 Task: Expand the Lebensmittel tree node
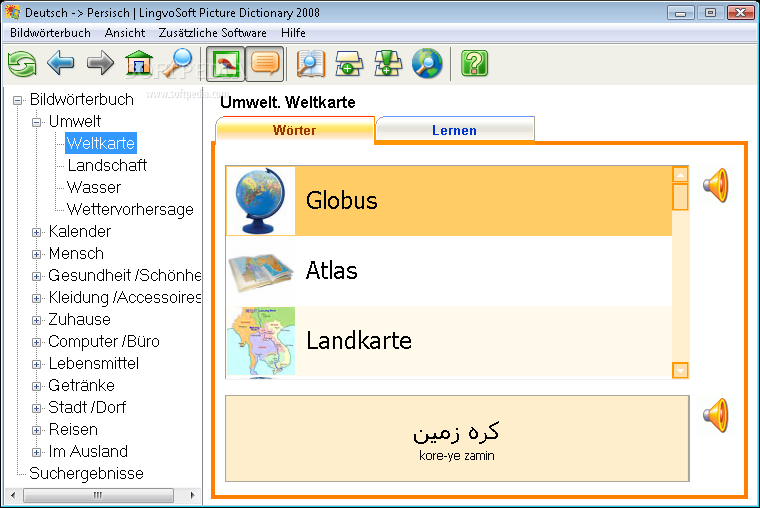(x=36, y=364)
